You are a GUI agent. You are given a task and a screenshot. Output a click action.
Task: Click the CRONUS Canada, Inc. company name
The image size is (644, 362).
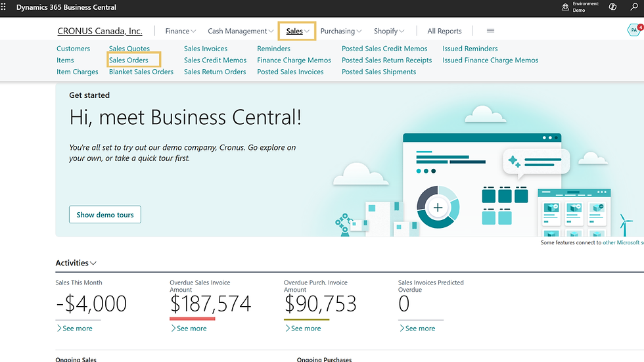pos(100,31)
